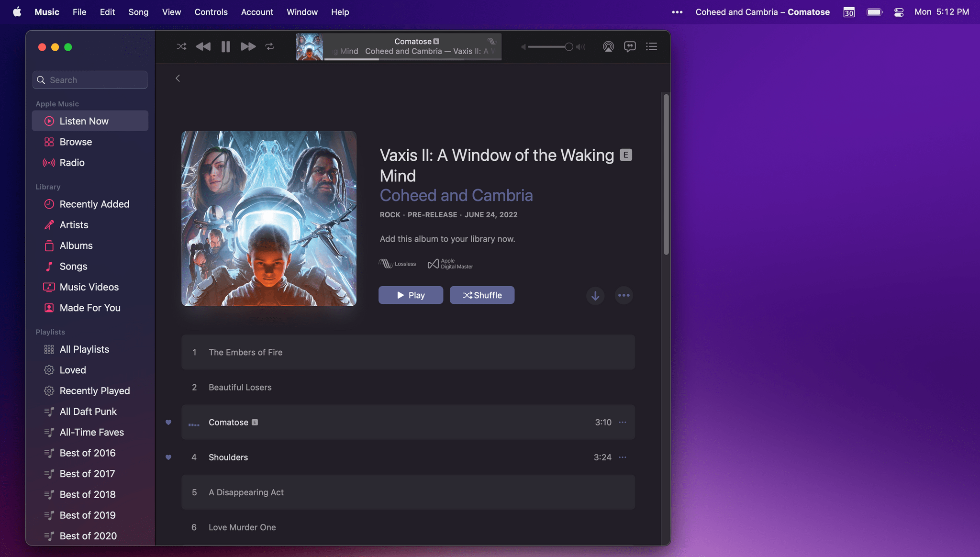The height and width of the screenshot is (557, 980).
Task: Click the skip backward icon
Action: 203,46
